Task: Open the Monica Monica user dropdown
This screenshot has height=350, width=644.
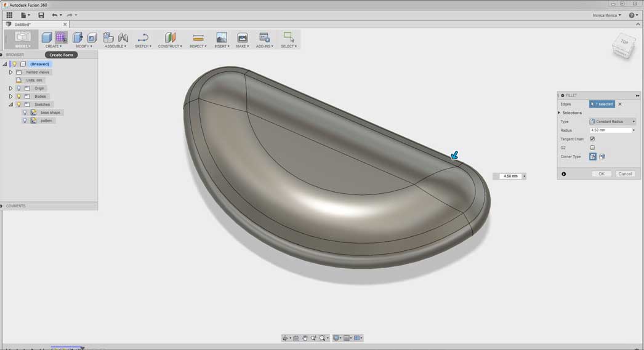Action: (606, 15)
